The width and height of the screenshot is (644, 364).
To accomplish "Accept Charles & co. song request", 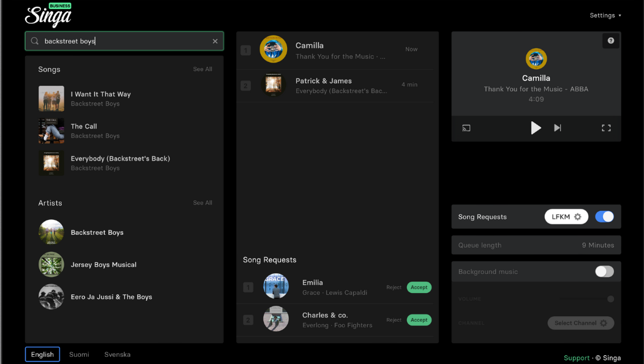I will click(419, 320).
